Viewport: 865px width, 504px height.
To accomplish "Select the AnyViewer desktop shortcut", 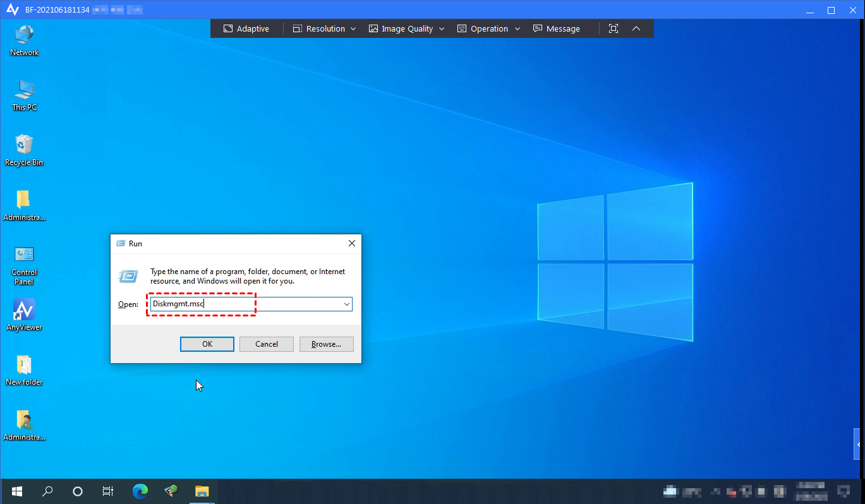I will coord(24,315).
